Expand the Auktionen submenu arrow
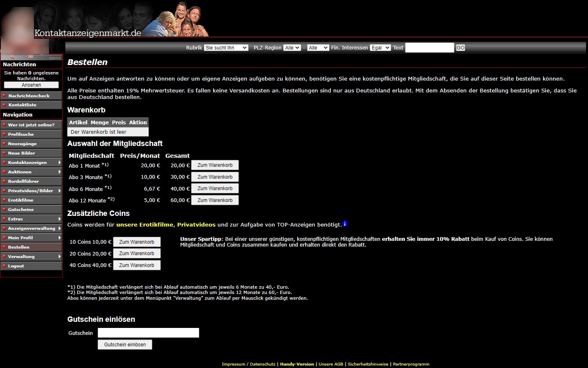Viewport: 588px width, 368px height. pos(60,172)
